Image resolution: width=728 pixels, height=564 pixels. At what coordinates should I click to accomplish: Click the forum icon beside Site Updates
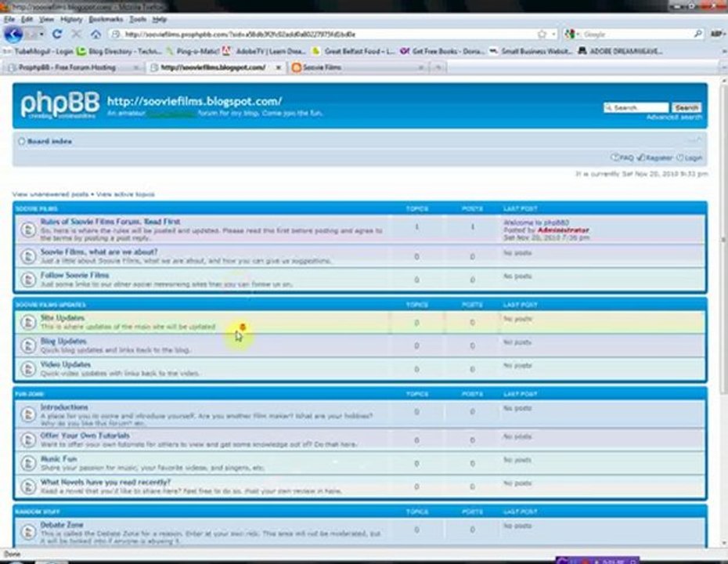click(x=28, y=322)
